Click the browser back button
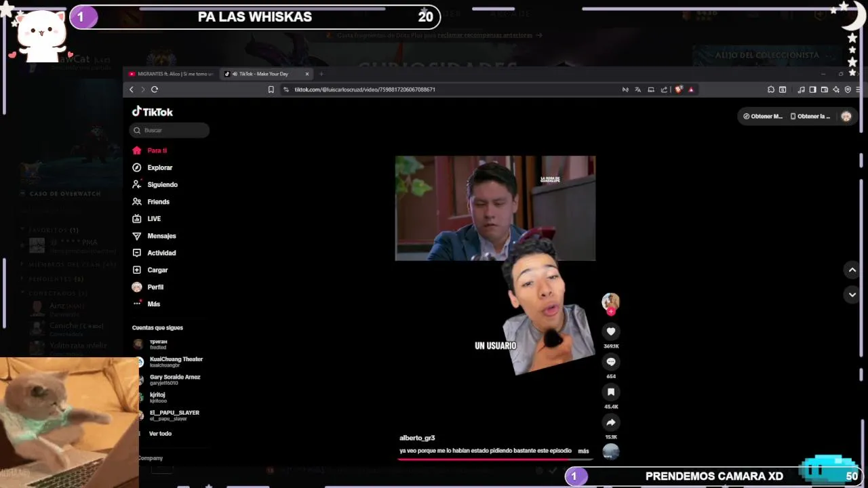This screenshot has width=868, height=488. pos(132,89)
